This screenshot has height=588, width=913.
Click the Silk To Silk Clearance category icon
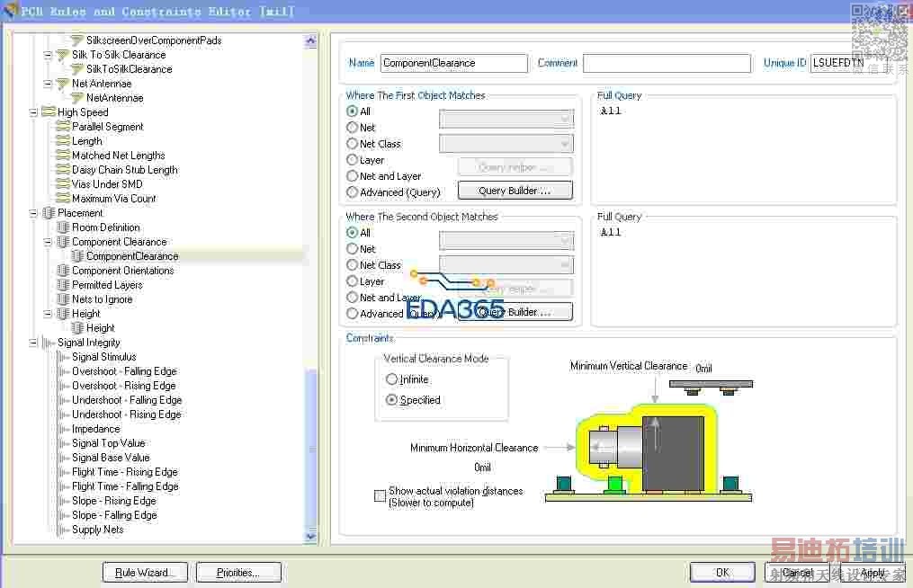pyautogui.click(x=62, y=55)
